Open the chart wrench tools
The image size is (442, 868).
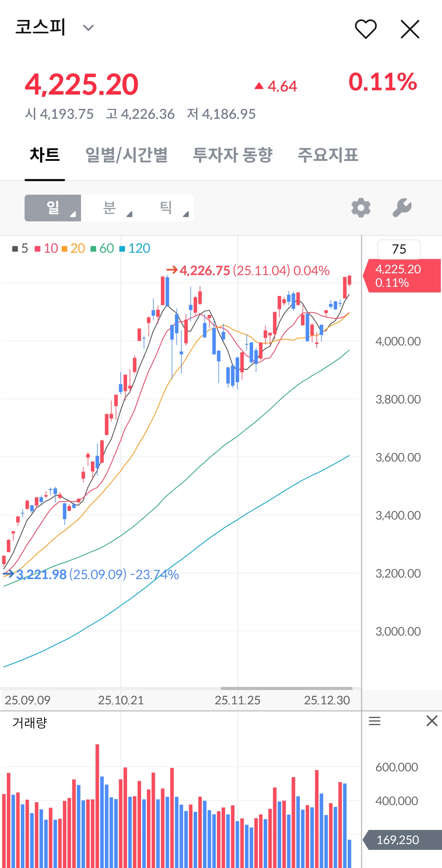402,208
